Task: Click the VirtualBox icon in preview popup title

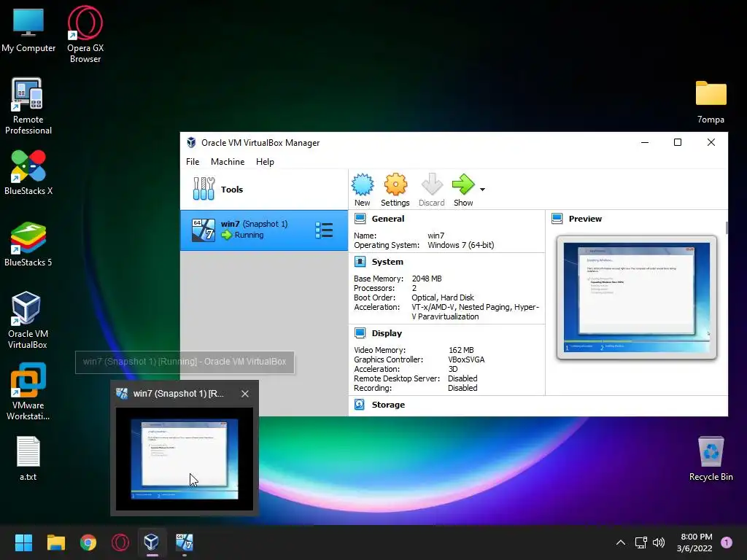Action: pyautogui.click(x=122, y=393)
